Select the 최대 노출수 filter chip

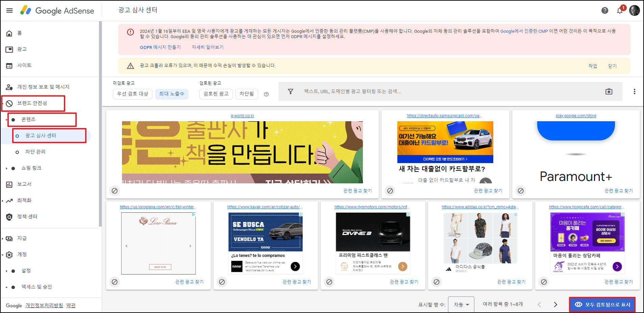click(x=172, y=94)
